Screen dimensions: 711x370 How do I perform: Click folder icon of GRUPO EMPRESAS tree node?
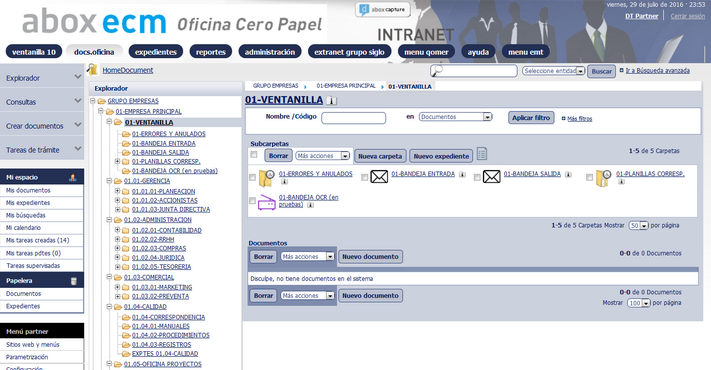[102, 101]
